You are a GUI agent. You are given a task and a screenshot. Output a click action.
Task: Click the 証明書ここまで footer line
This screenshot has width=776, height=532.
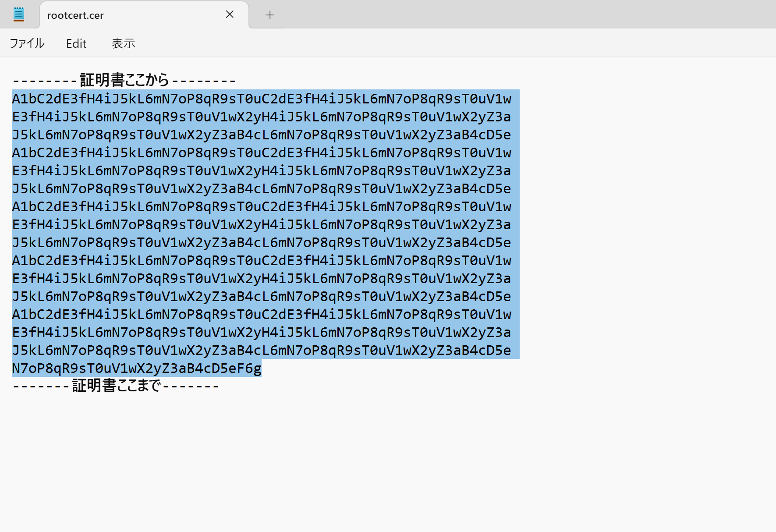point(116,386)
